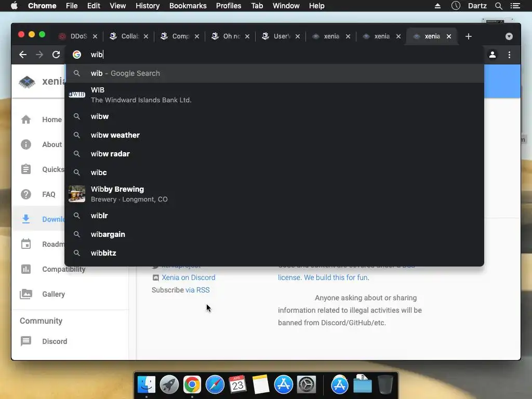Screen dimensions: 532x399
Task: Open Calendar from the Dock
Action: [x=238, y=385]
